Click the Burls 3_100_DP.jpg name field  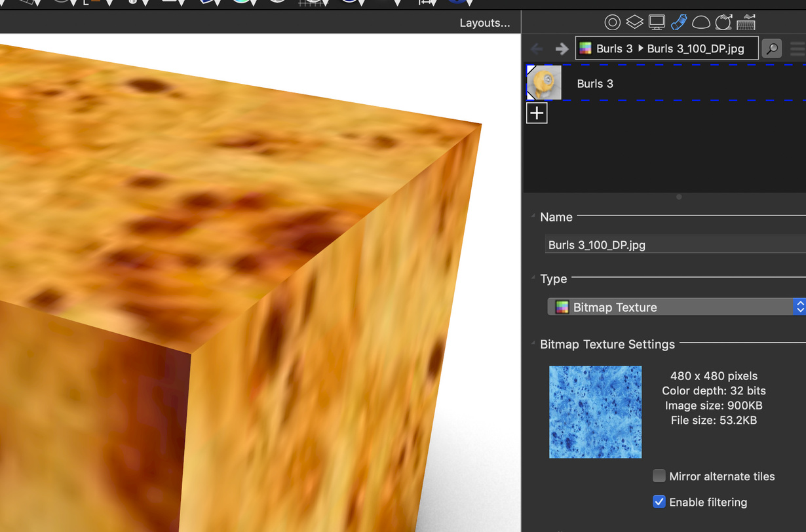675,244
